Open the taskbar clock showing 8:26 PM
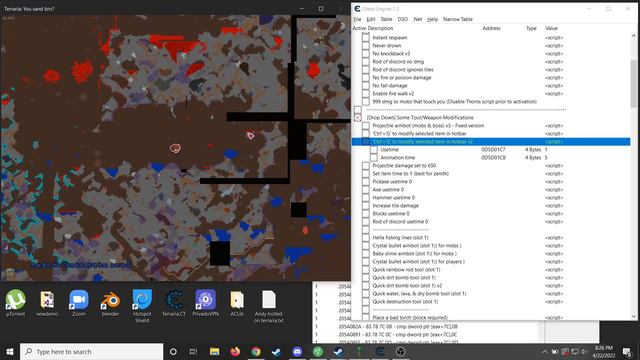Image resolution: width=640 pixels, height=360 pixels. [604, 351]
